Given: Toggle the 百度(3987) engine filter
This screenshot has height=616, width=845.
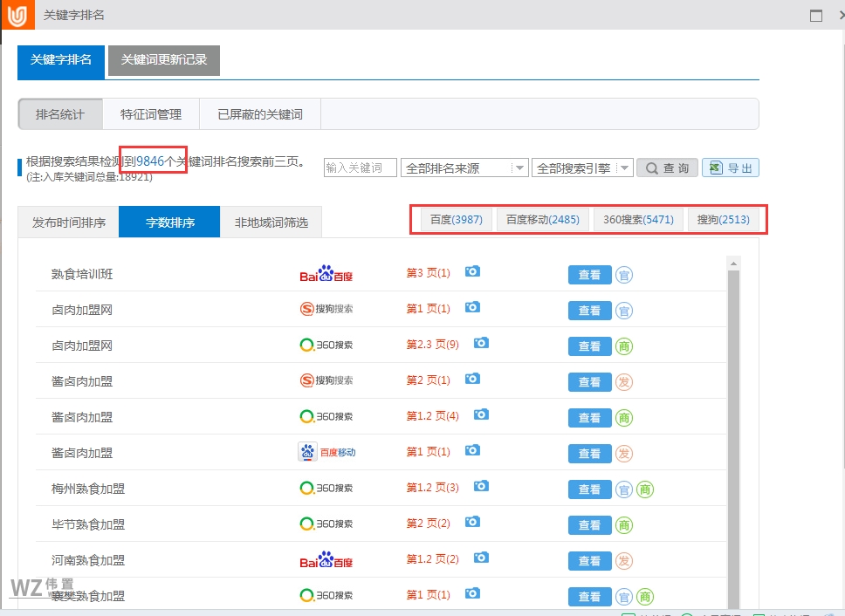Looking at the screenshot, I should 453,219.
